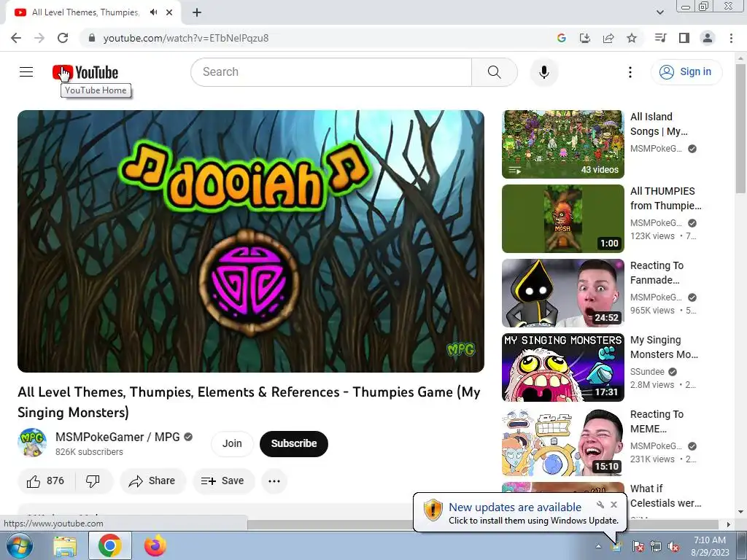Open the tab search chevron
Screen dimensions: 747x560
point(659,12)
